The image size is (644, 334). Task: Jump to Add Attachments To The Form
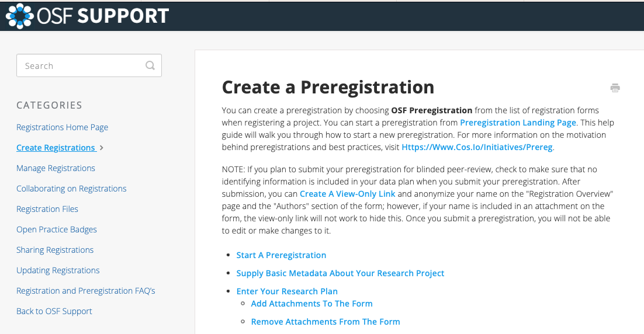click(x=311, y=304)
